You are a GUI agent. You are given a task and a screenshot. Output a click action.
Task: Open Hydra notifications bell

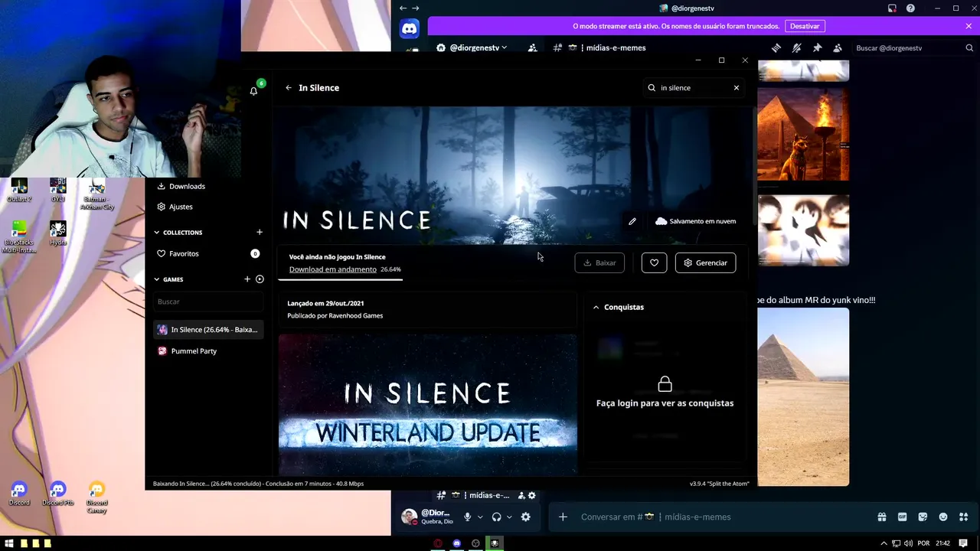coord(253,91)
